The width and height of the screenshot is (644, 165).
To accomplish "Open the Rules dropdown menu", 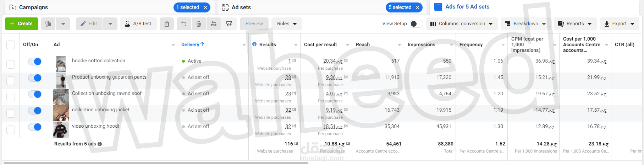I will tap(287, 24).
